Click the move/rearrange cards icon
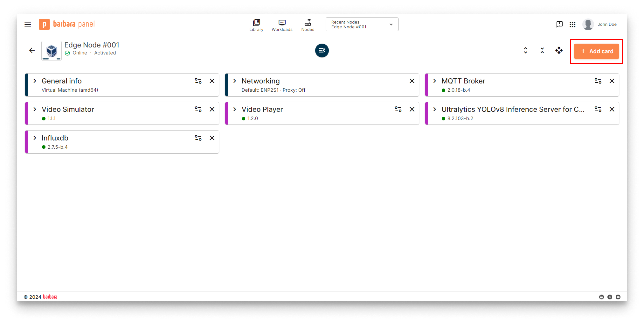 (x=559, y=50)
